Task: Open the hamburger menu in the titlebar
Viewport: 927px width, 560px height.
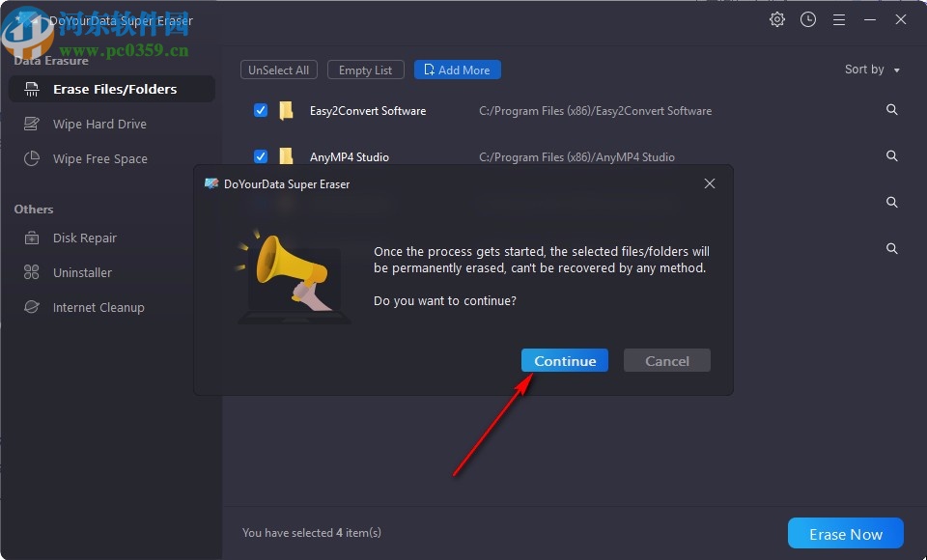Action: [839, 19]
